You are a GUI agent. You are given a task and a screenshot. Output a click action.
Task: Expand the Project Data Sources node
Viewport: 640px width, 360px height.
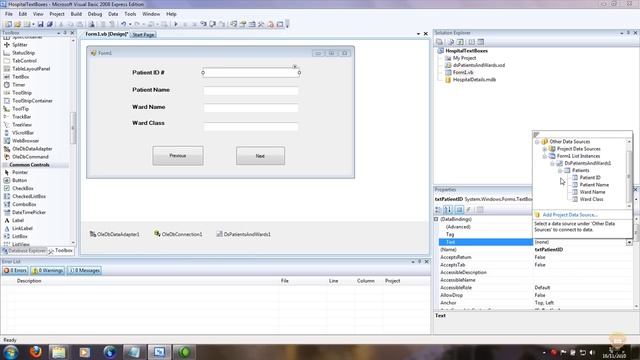tap(544, 149)
